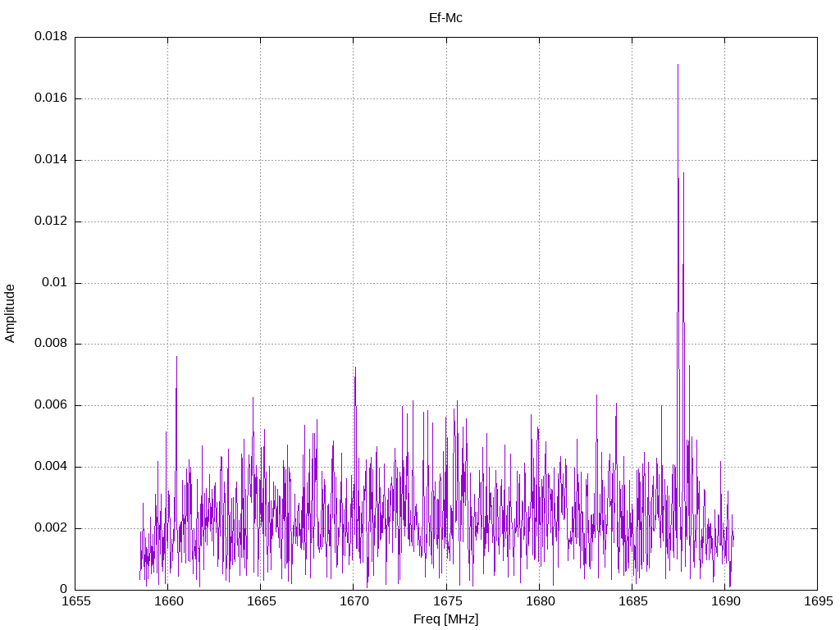Click x-axis tick label 1660

point(168,601)
